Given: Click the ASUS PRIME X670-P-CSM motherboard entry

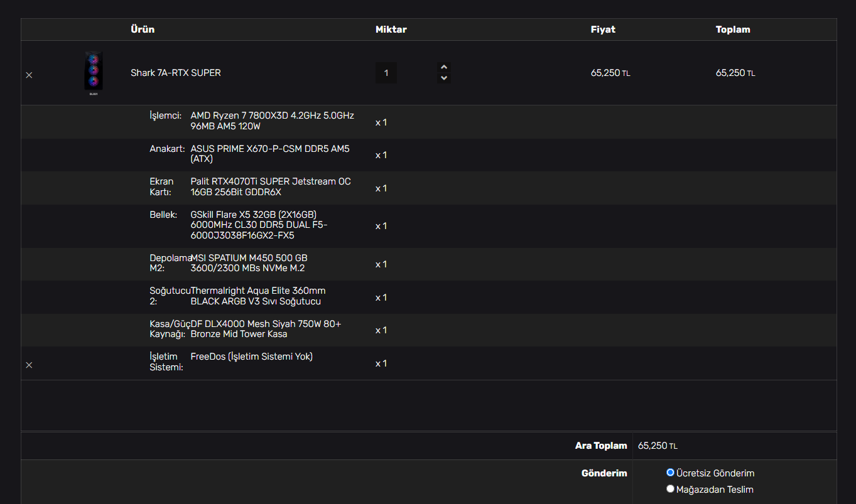Looking at the screenshot, I should (x=270, y=154).
